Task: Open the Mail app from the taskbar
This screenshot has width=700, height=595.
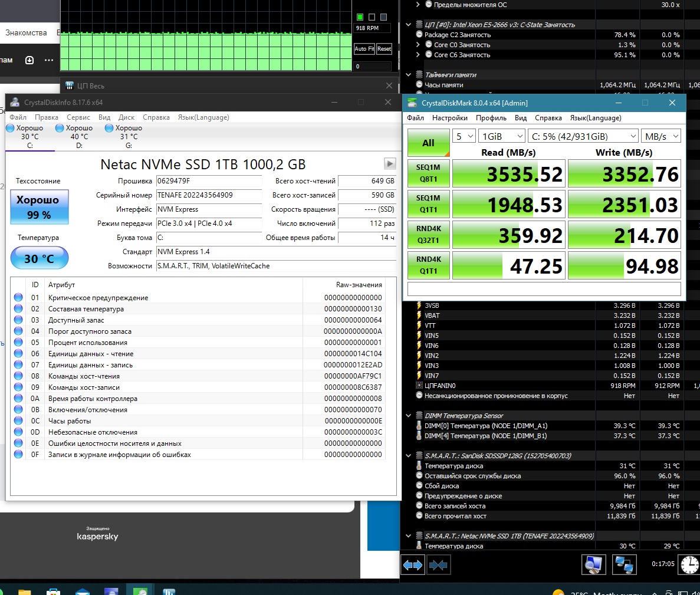Action: coord(83,591)
